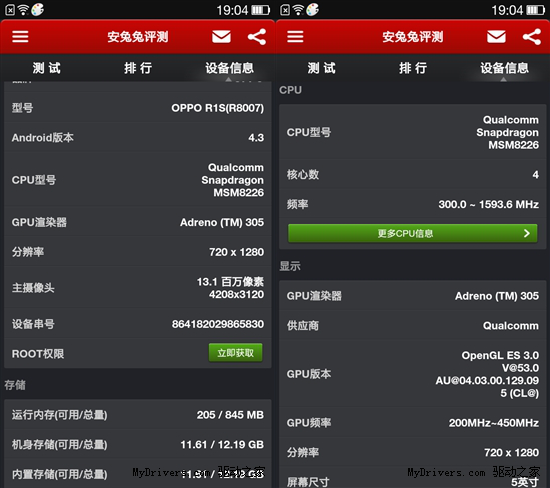
Task: Tap battery icon in right status bar
Action: [x=536, y=10]
